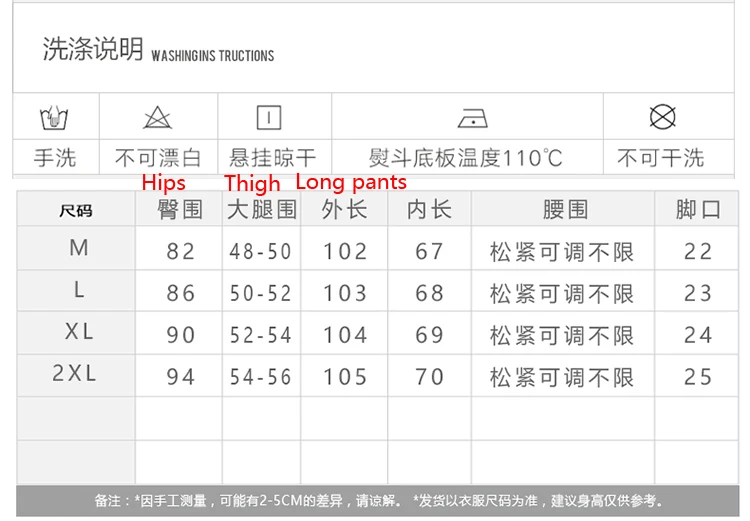Click the red Hips annotation label
This screenshot has height=521, width=750.
(x=164, y=183)
